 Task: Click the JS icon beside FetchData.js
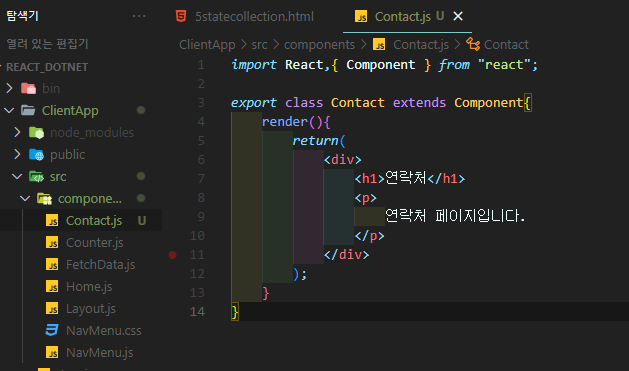[x=52, y=265]
